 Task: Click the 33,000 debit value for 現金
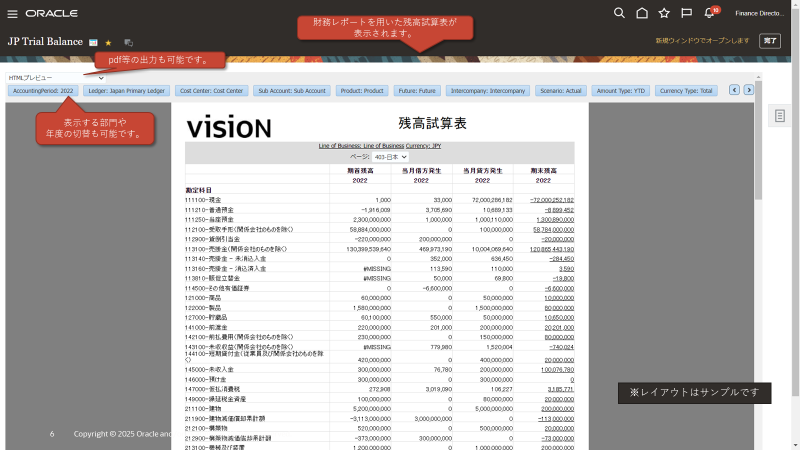pos(442,200)
